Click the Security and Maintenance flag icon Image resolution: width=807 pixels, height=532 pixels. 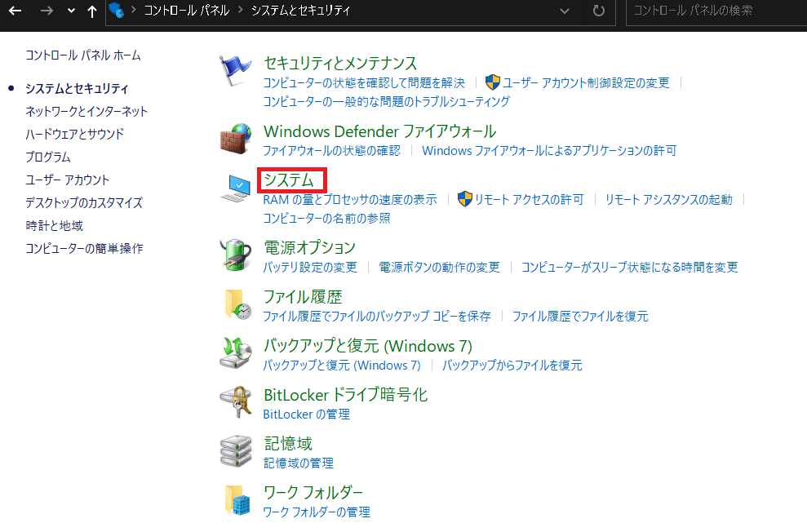click(236, 72)
